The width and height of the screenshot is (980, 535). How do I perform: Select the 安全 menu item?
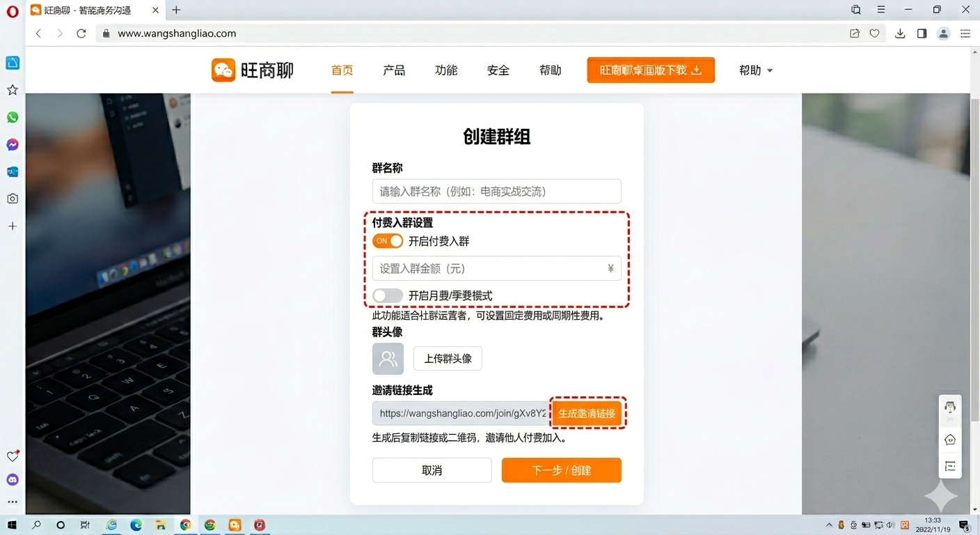click(x=498, y=70)
